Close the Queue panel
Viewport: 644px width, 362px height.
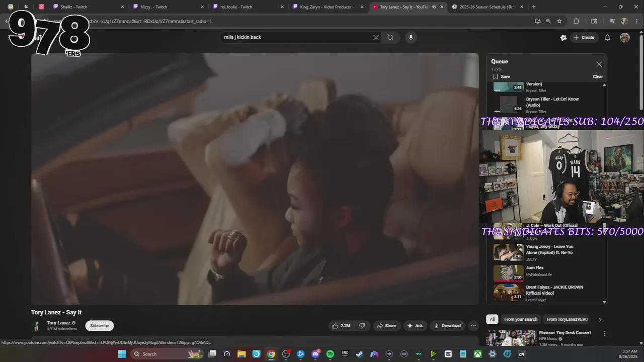(x=599, y=64)
